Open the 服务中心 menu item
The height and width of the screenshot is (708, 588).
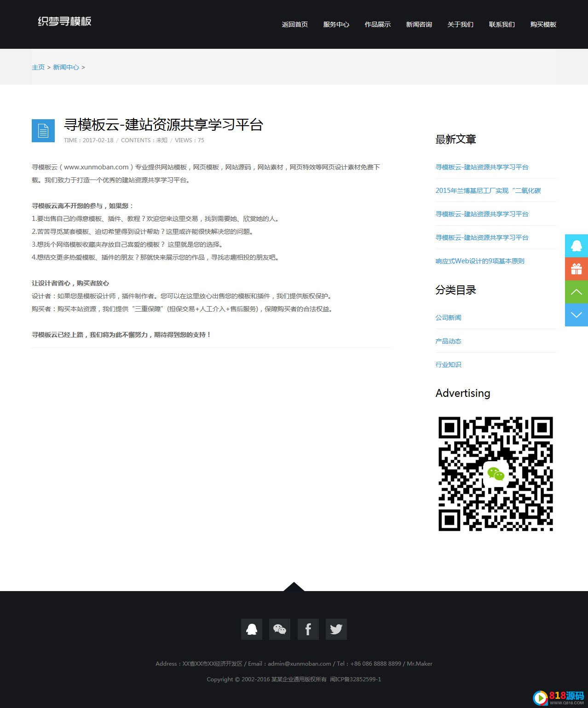point(336,24)
